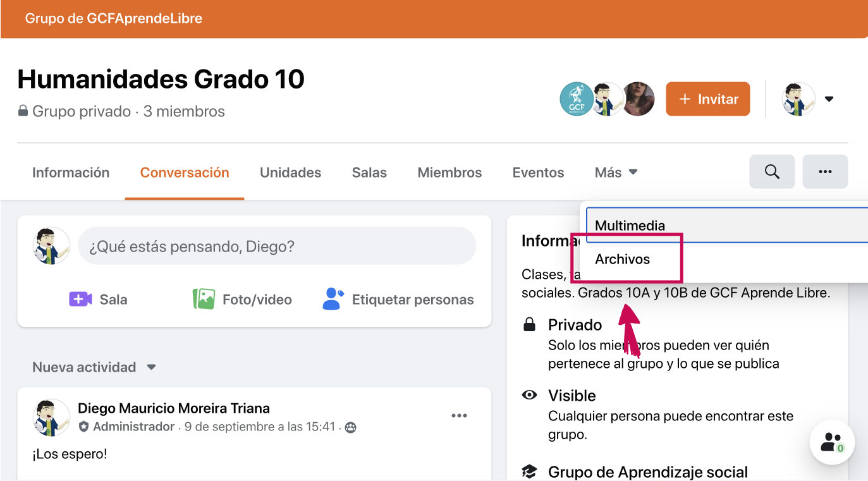This screenshot has width=868, height=481.
Task: Click the Grupo de GCFAprendeLibre banner text
Action: coord(114,18)
